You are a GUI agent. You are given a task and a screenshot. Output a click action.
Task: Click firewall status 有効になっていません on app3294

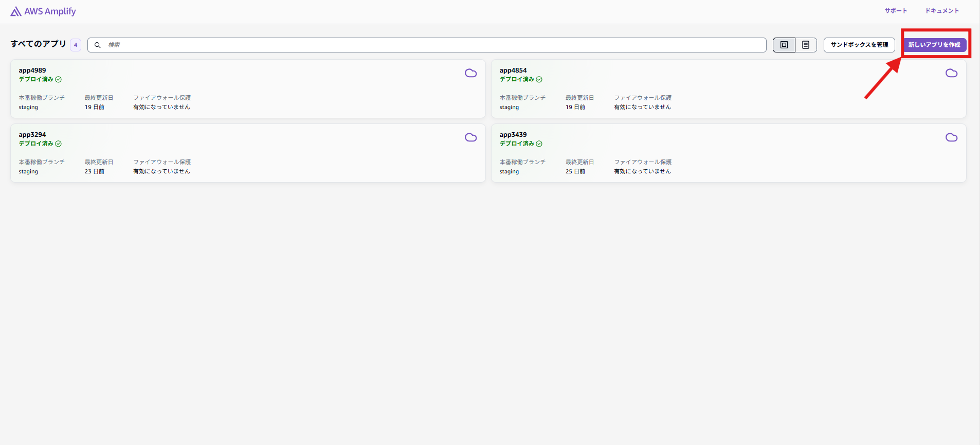point(162,172)
